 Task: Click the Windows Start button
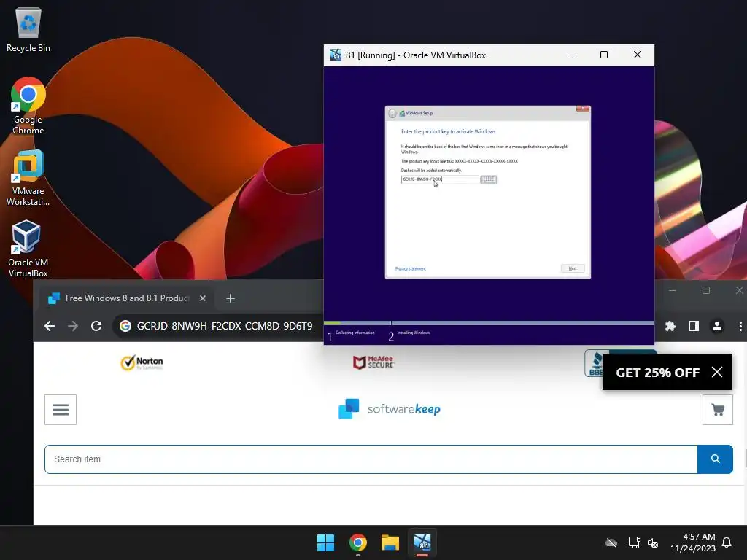click(x=326, y=542)
